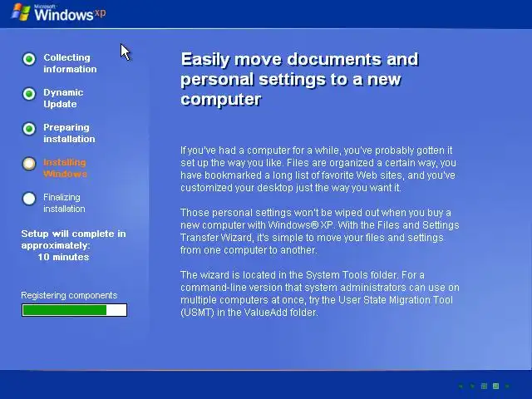Click the Installing Windows step bullet
Screen dimensions: 532x399
coord(29,164)
